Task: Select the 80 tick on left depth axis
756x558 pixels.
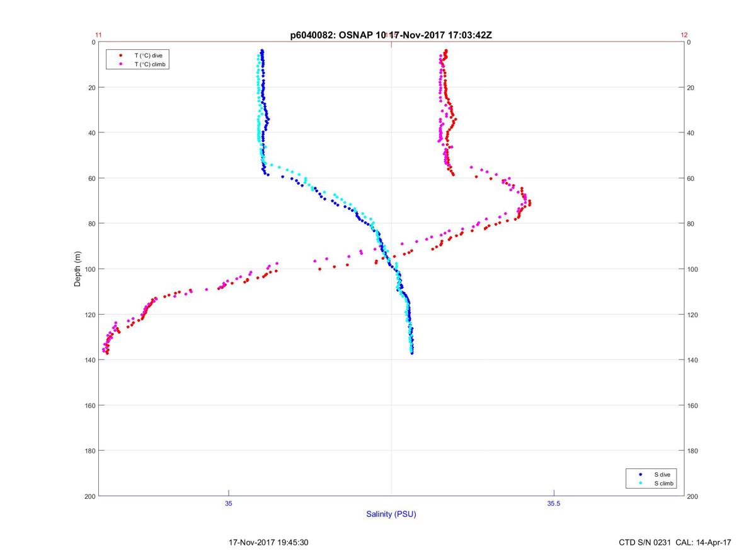Action: 91,224
